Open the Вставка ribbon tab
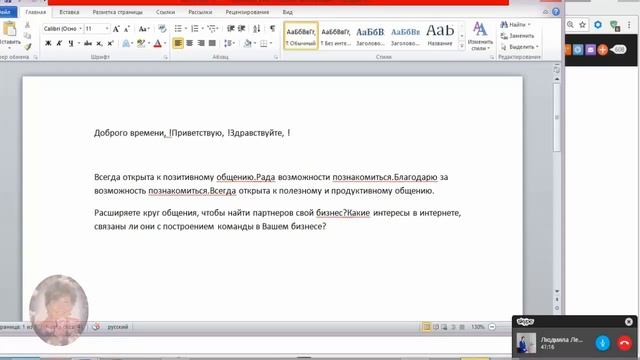This screenshot has height=360, width=640. pos(69,12)
